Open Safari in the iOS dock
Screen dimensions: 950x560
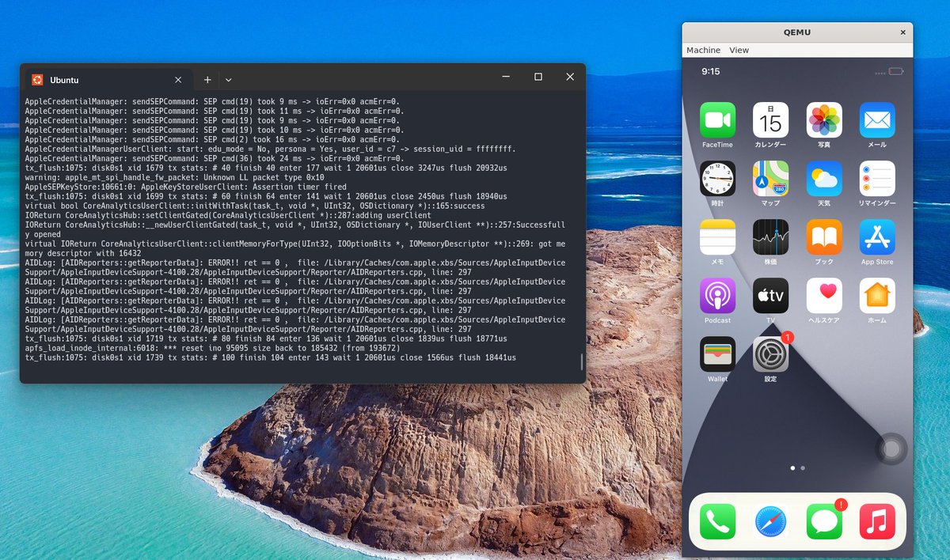770,522
